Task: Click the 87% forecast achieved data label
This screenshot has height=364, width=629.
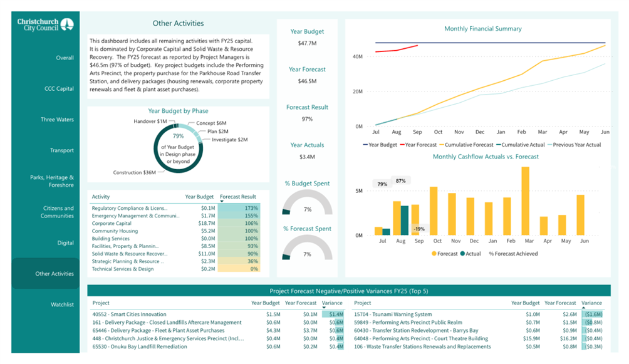Action: 401,181
